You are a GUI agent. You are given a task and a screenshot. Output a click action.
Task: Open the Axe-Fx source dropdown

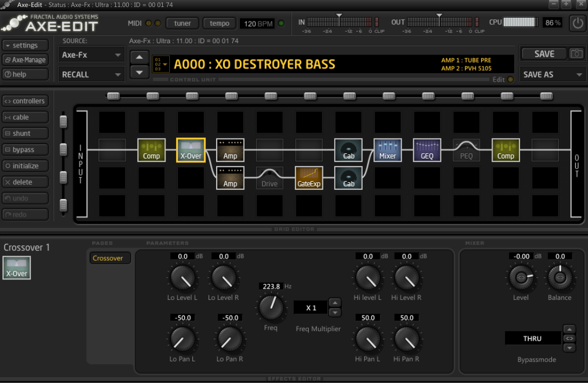pyautogui.click(x=91, y=55)
